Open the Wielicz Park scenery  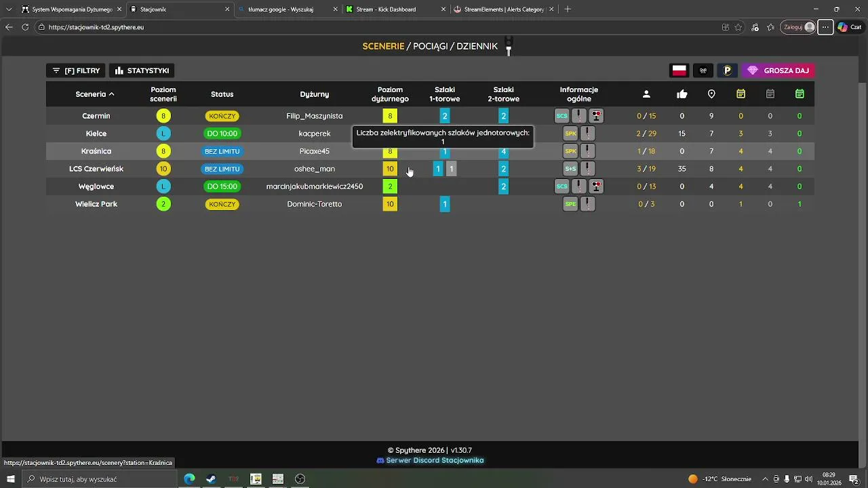point(430,204)
